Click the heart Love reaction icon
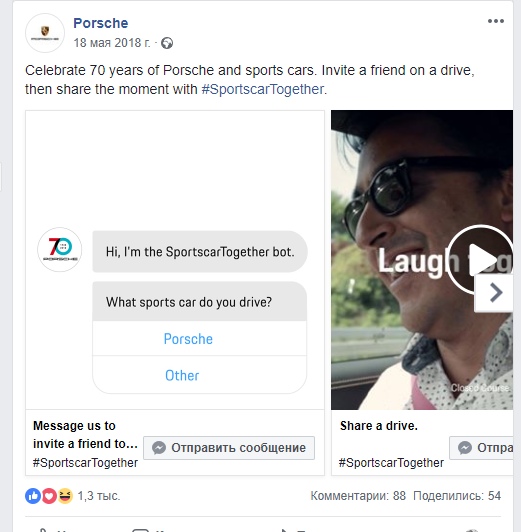 coord(49,496)
